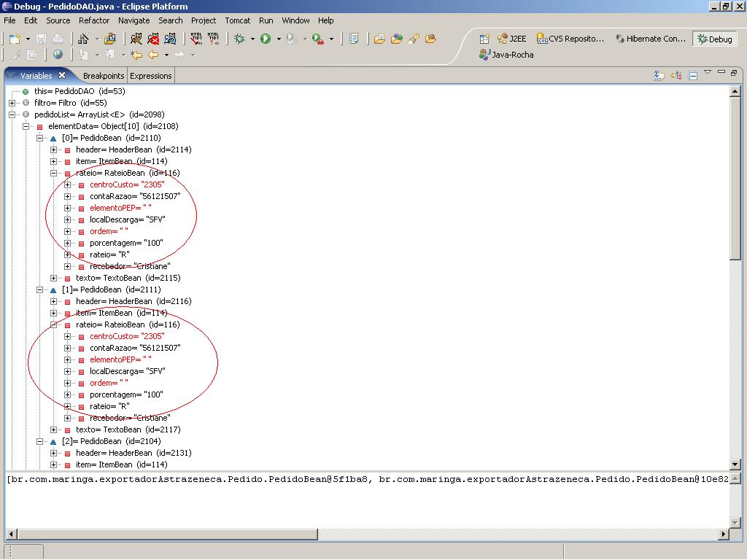Switch to the Expressions tab
Image resolution: width=747 pixels, height=560 pixels.
coord(150,76)
